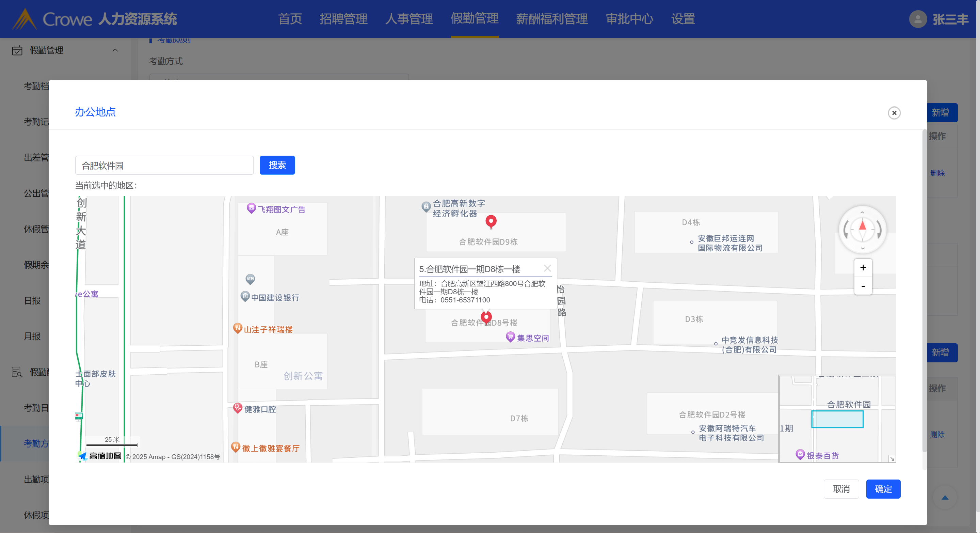Click 取消 to cancel dialog
Screen dimensions: 980x533
[x=841, y=489]
